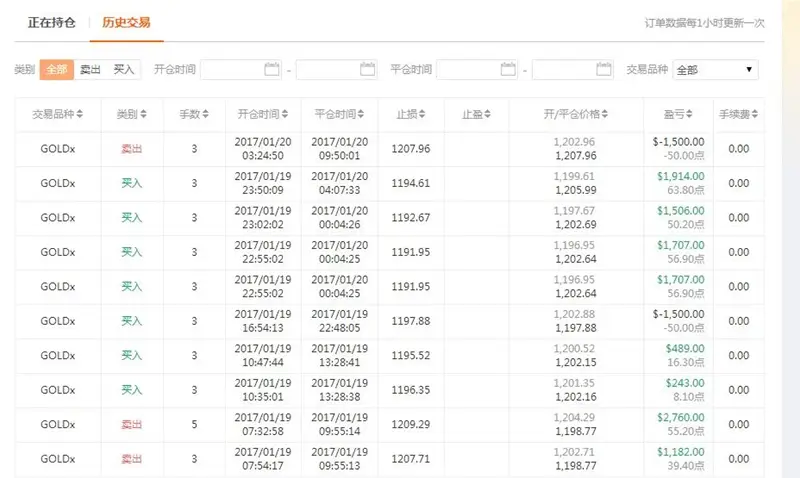Click stop-loss value 1209.29
The width and height of the screenshot is (800, 478).
click(411, 424)
